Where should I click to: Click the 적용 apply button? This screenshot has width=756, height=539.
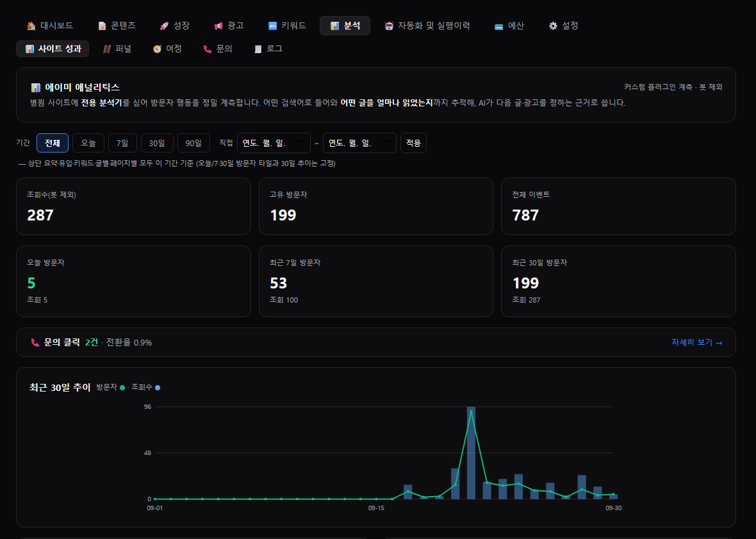(413, 143)
